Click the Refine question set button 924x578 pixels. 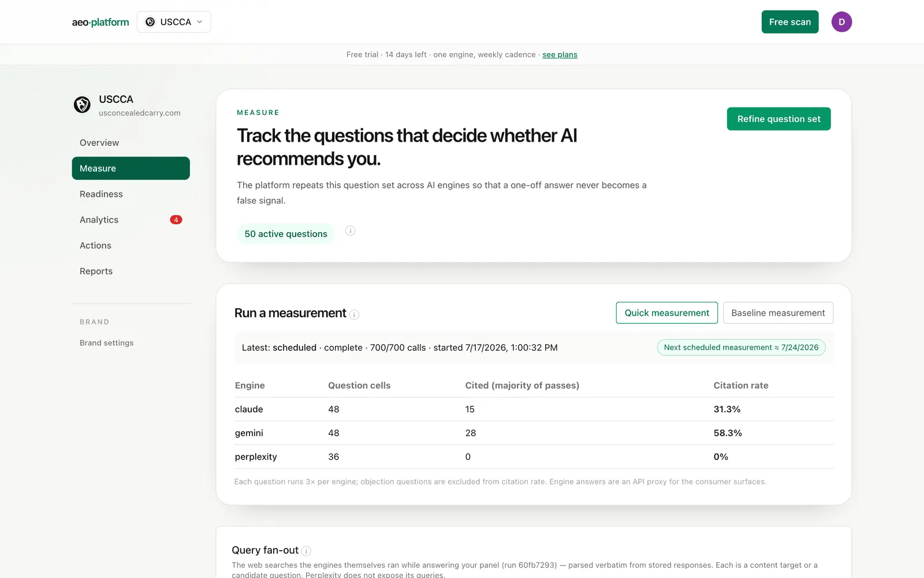[778, 119]
